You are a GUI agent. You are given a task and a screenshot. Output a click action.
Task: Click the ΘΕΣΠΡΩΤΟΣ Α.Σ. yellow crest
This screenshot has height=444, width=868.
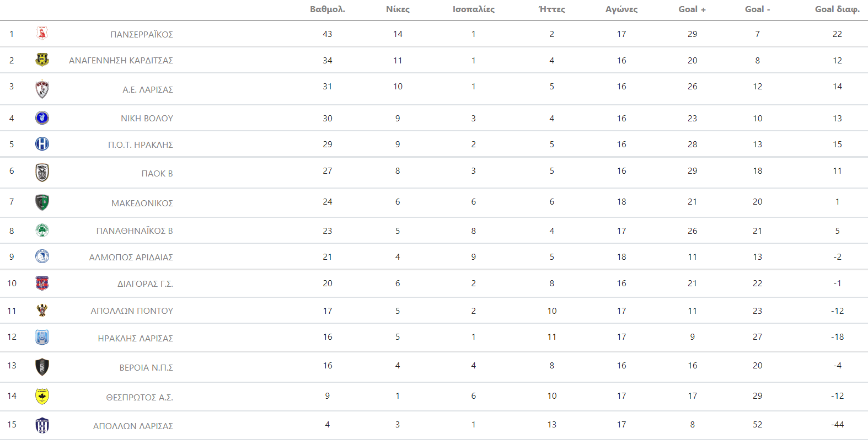42,396
